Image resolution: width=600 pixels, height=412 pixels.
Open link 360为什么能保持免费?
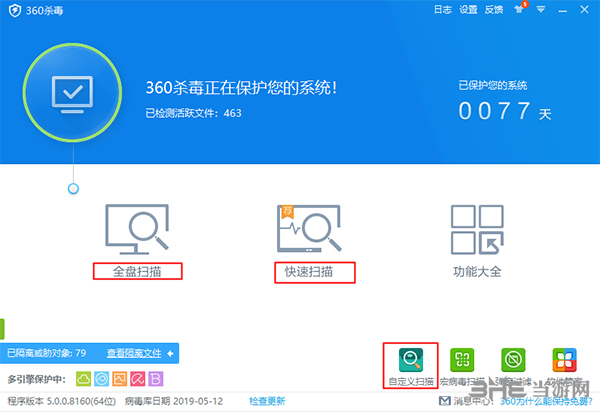546,401
